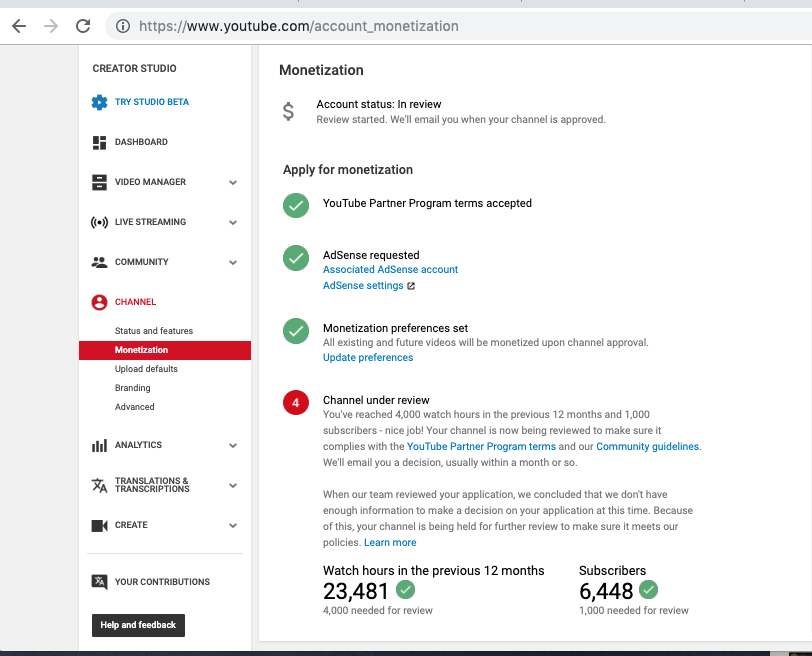Click the Help and feedback button
812x656 pixels.
138,625
